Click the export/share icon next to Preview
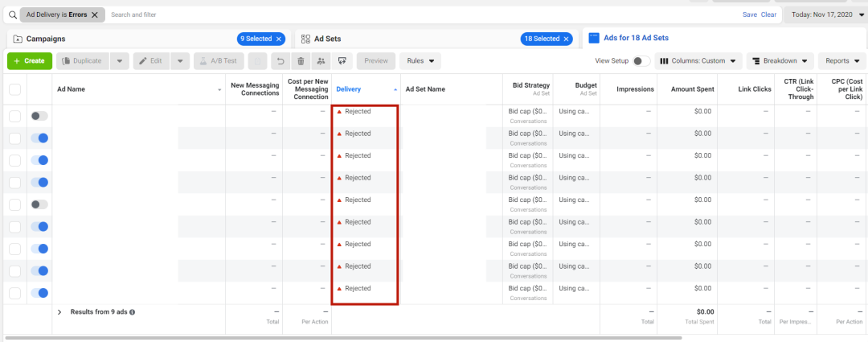This screenshot has height=342, width=868. point(342,60)
